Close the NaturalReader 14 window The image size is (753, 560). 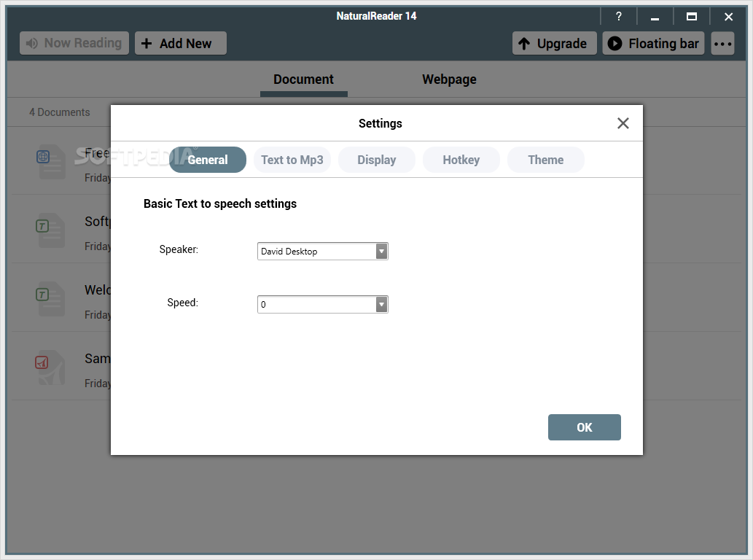728,16
